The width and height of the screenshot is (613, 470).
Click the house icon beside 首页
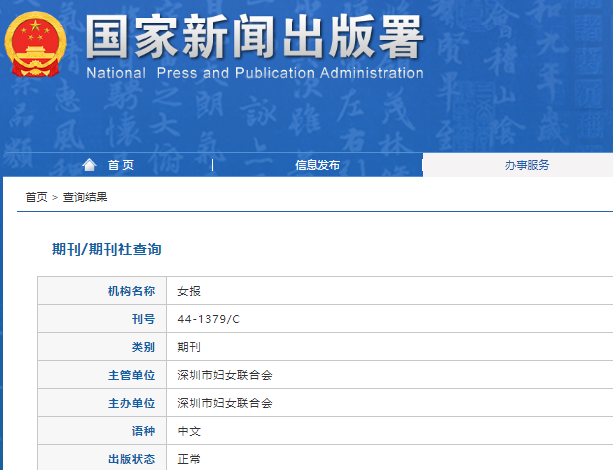tap(90, 165)
